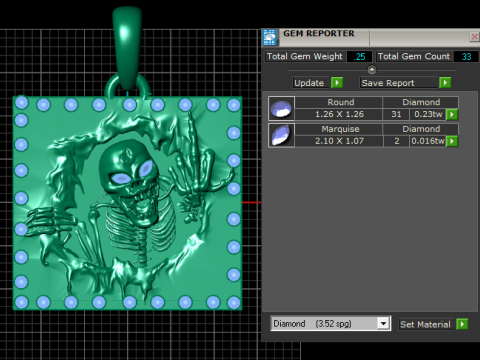Viewport: 480px width, 360px height.
Task: Select the Round gem thumbnail
Action: coord(281,108)
